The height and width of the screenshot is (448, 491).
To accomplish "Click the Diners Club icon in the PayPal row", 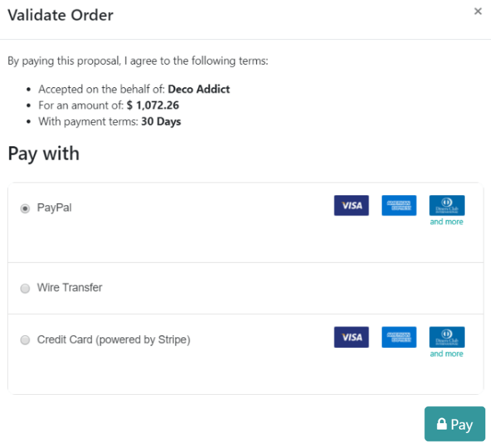I will point(447,205).
